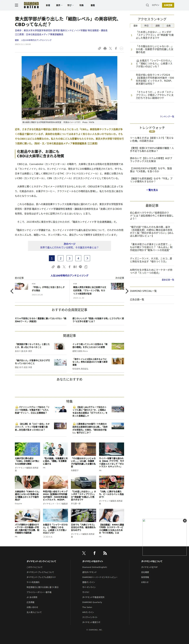
Task: Click 一覧を見る under トレンドウォッチ
Action: click(152, 190)
